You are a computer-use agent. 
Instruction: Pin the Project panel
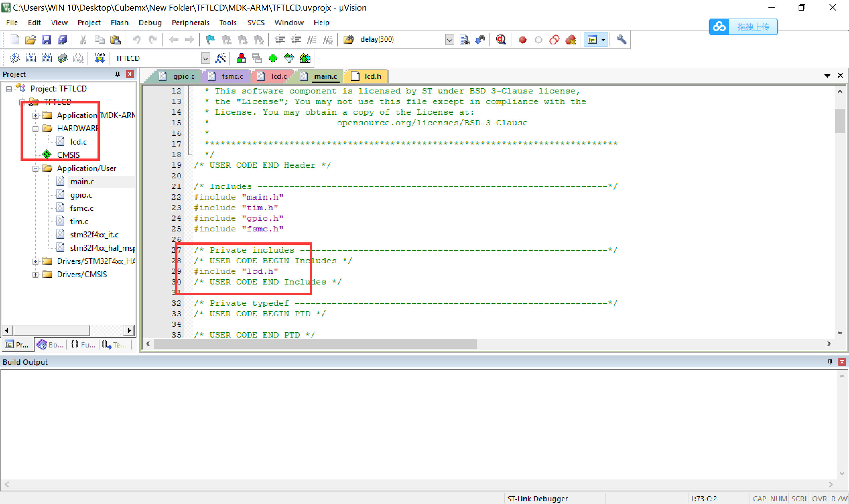(118, 74)
